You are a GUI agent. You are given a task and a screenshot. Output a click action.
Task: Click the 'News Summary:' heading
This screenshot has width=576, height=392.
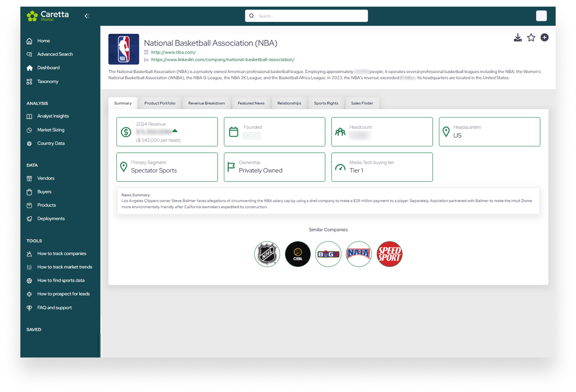(x=136, y=195)
